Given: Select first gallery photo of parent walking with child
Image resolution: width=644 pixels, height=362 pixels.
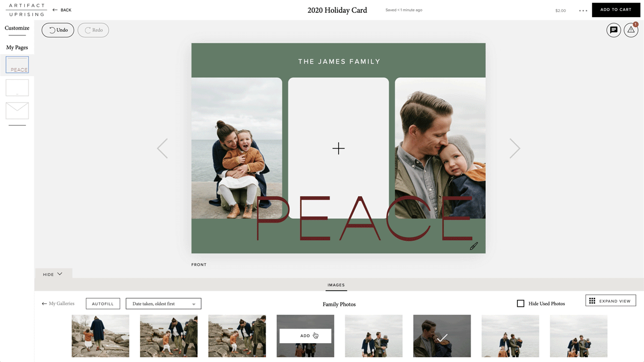Looking at the screenshot, I should [100, 336].
